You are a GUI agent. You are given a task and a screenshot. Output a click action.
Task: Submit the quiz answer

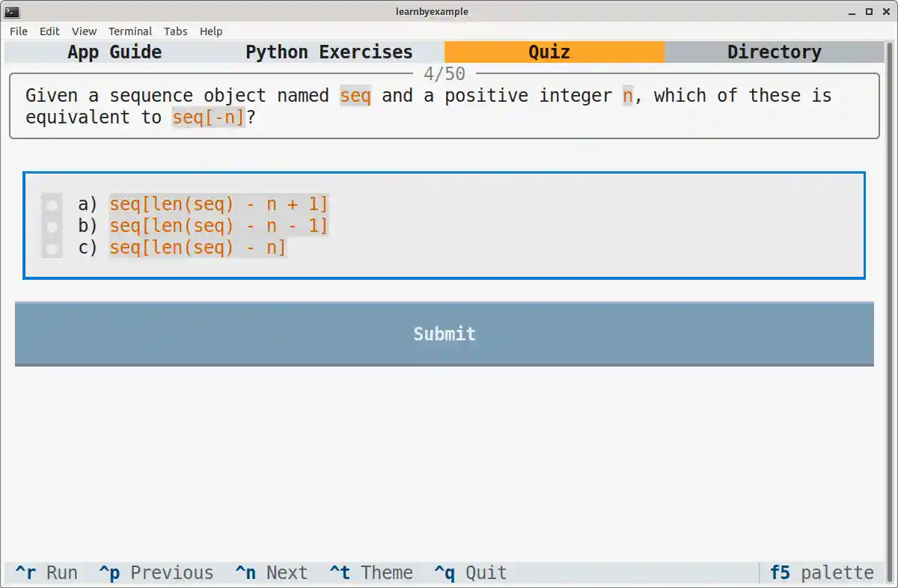click(445, 334)
